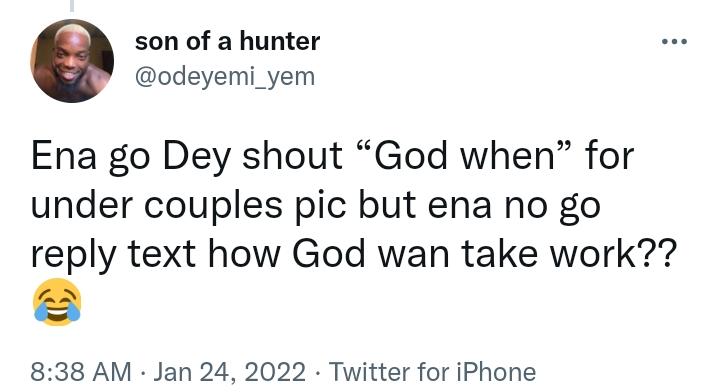Viewport: 720px width, 392px height.
Task: Click the word 'for' ending the first line
Action: coord(610,156)
